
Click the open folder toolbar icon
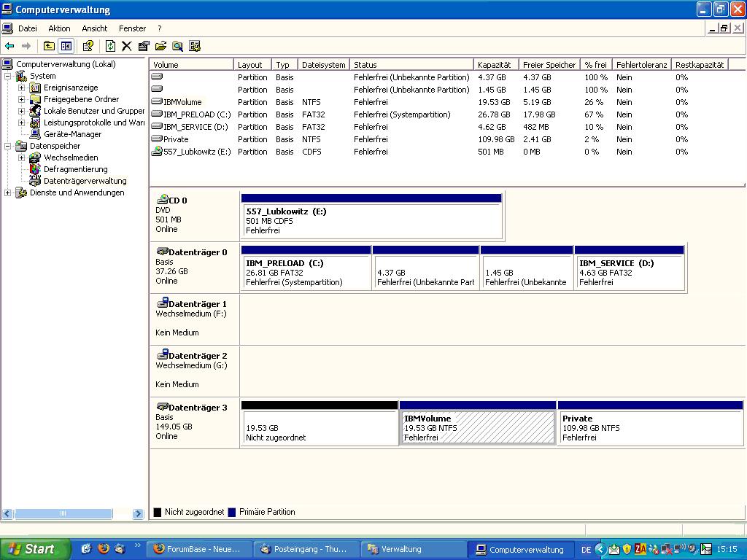pos(160,46)
